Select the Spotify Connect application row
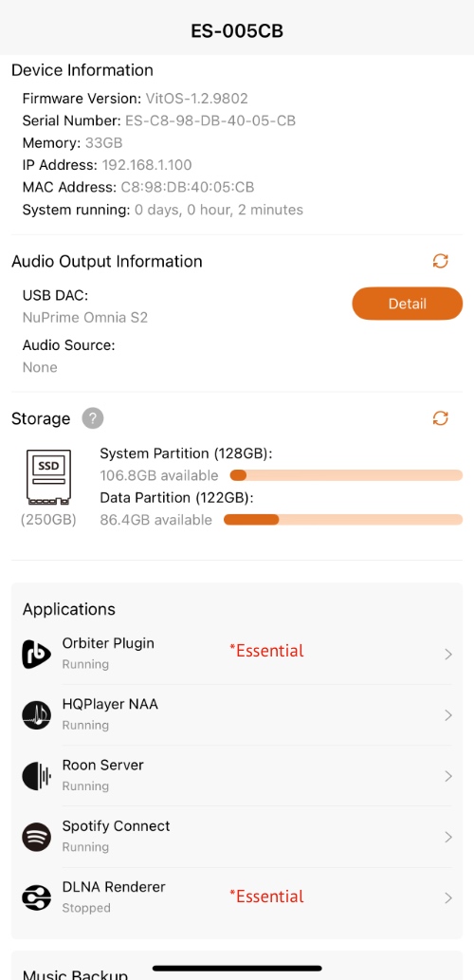The image size is (474, 980). 237,837
